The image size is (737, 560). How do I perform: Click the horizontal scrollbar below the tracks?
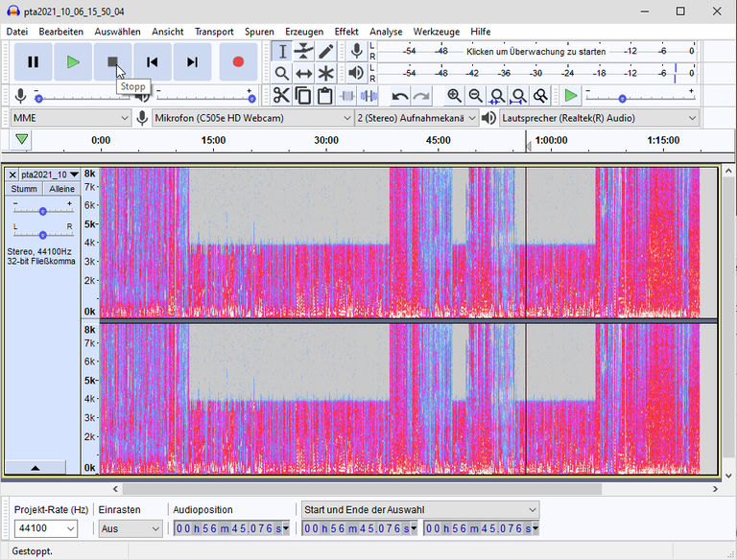(362, 489)
